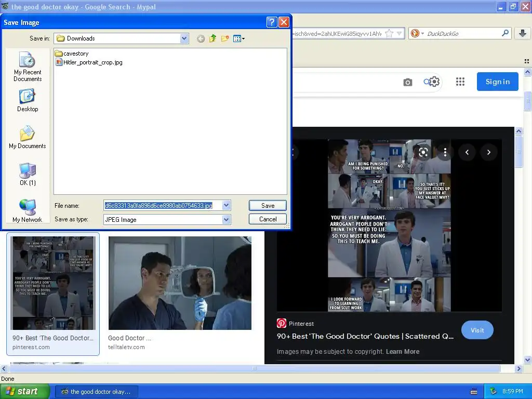Select the Pinterest Good Doctor thumbnail result
This screenshot has height=399, width=532.
point(53,283)
